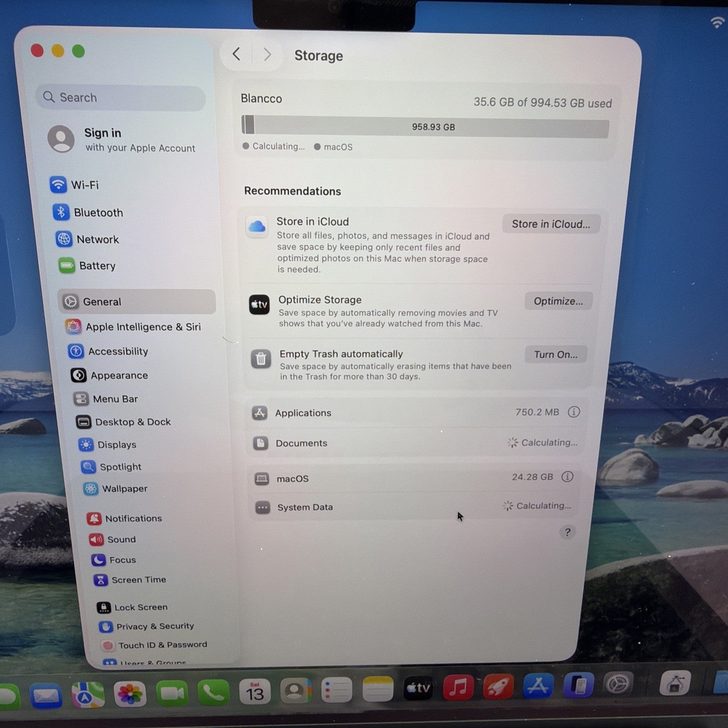Open Notes from the Dock
Image resolution: width=728 pixels, height=728 pixels.
pos(378,689)
